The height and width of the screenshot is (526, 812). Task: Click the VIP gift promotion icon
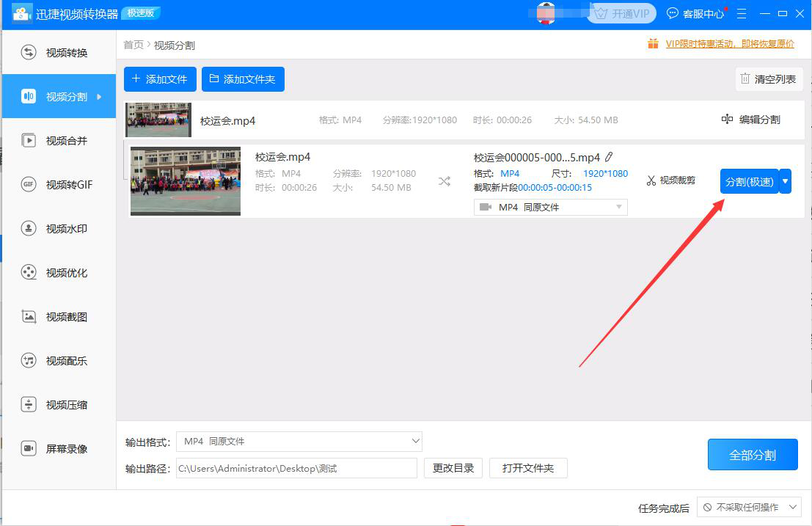point(653,44)
